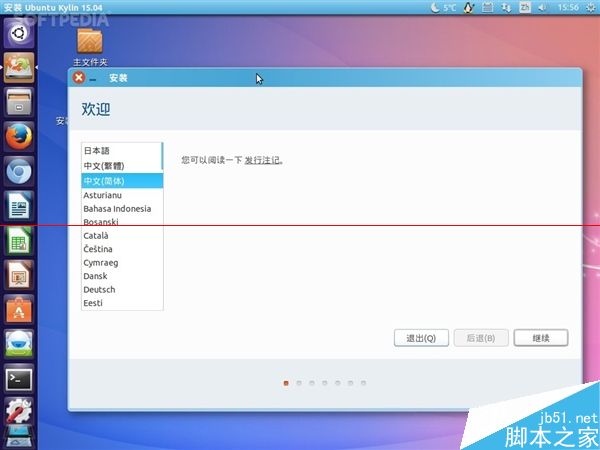Screen dimensions: 600x450
Task: Open the zh input method indicator
Action: [x=525, y=7]
